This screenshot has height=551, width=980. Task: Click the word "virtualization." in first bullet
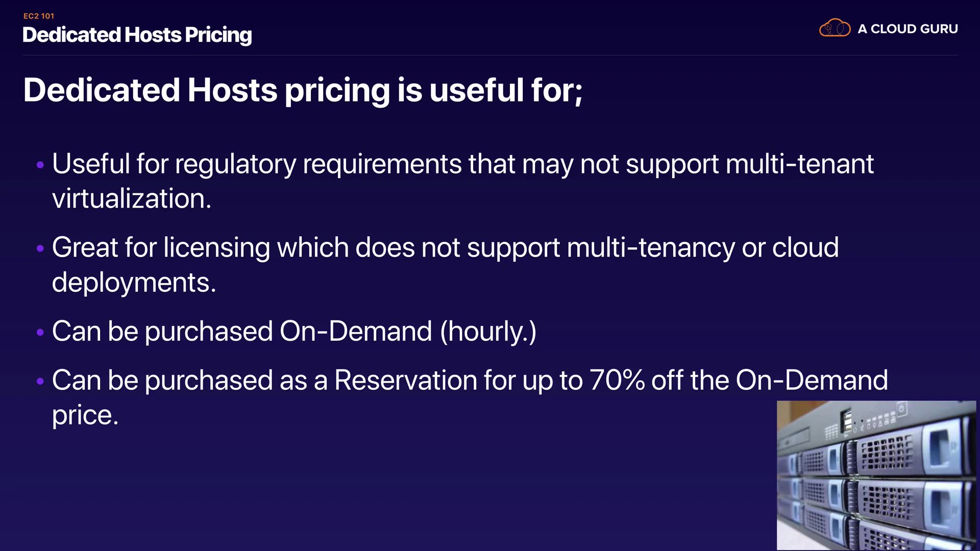tap(132, 198)
